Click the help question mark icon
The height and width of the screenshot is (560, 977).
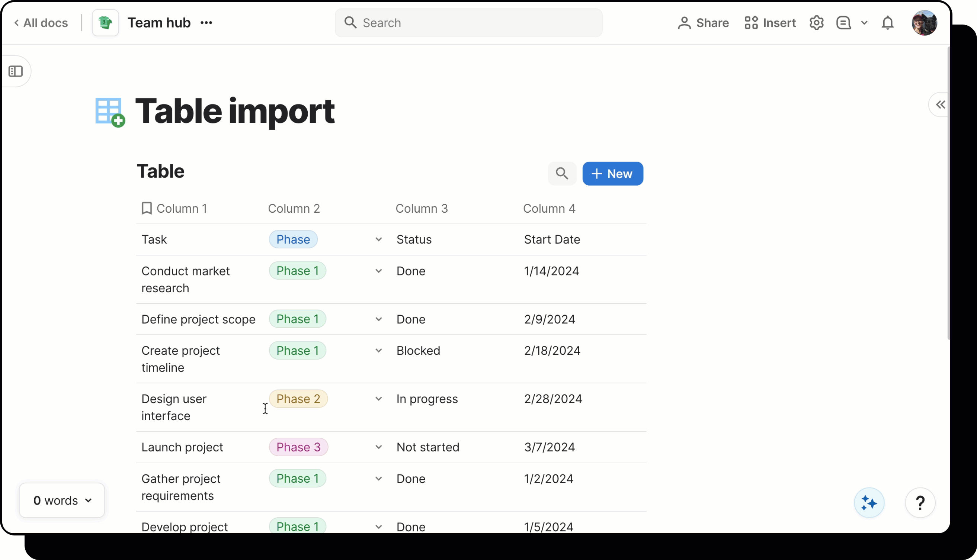920,503
